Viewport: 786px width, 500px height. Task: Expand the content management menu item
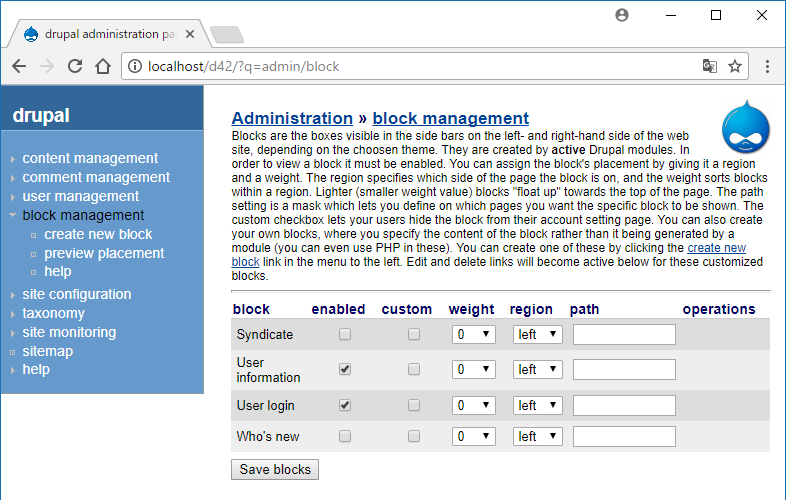(x=90, y=158)
